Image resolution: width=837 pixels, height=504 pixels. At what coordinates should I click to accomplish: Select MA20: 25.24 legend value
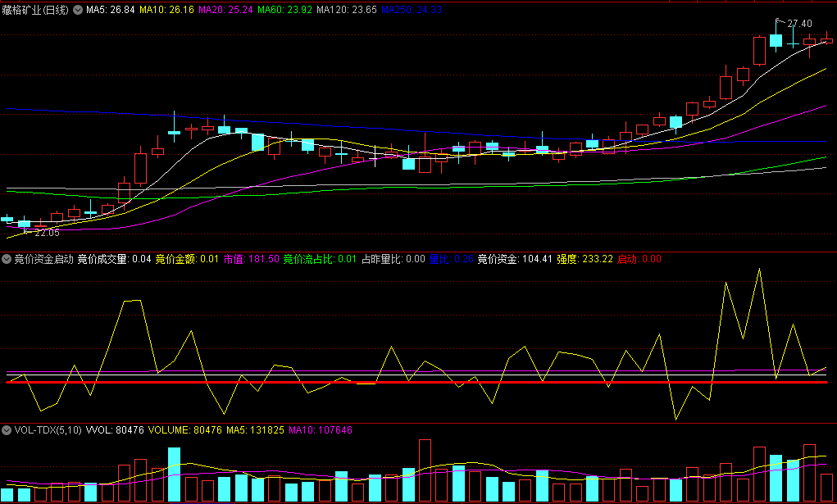pyautogui.click(x=225, y=10)
